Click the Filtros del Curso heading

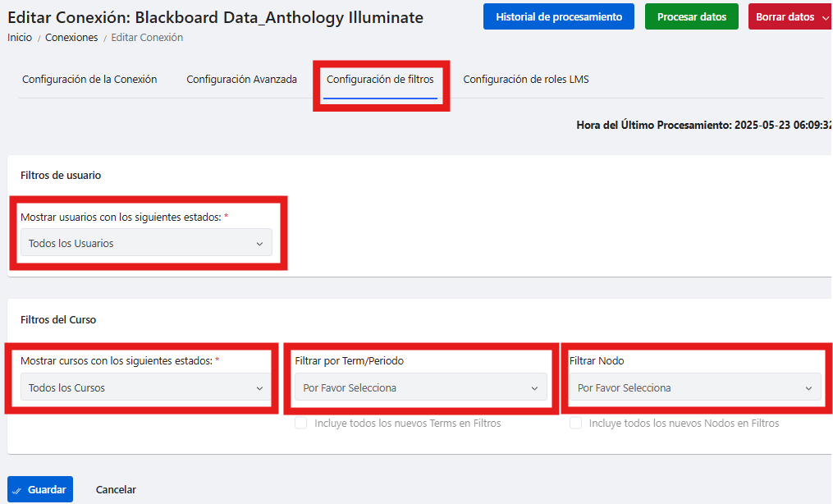pos(58,319)
